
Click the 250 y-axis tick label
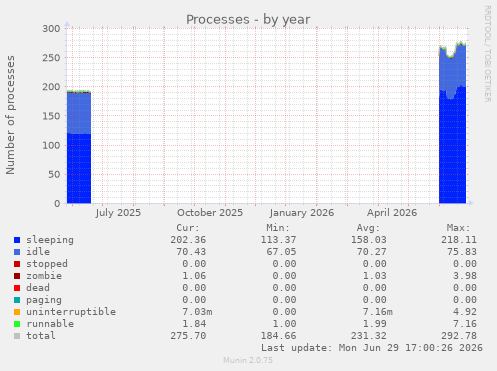51,58
